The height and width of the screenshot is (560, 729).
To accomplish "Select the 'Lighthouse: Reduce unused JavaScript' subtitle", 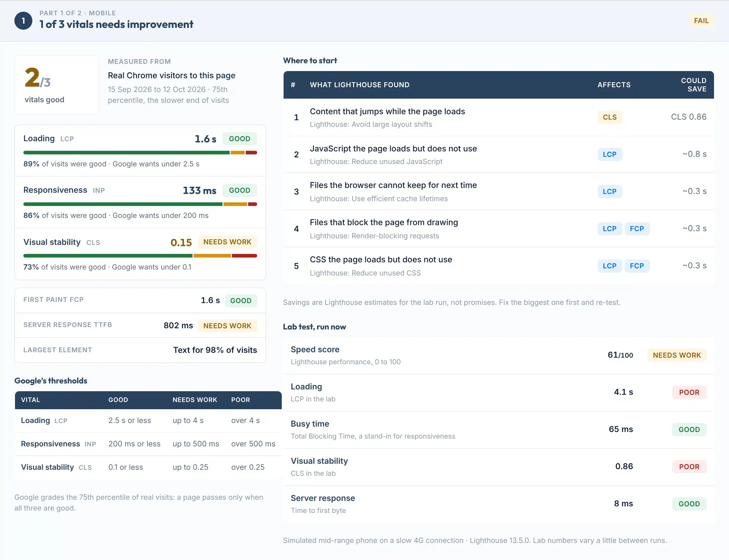I will point(376,162).
